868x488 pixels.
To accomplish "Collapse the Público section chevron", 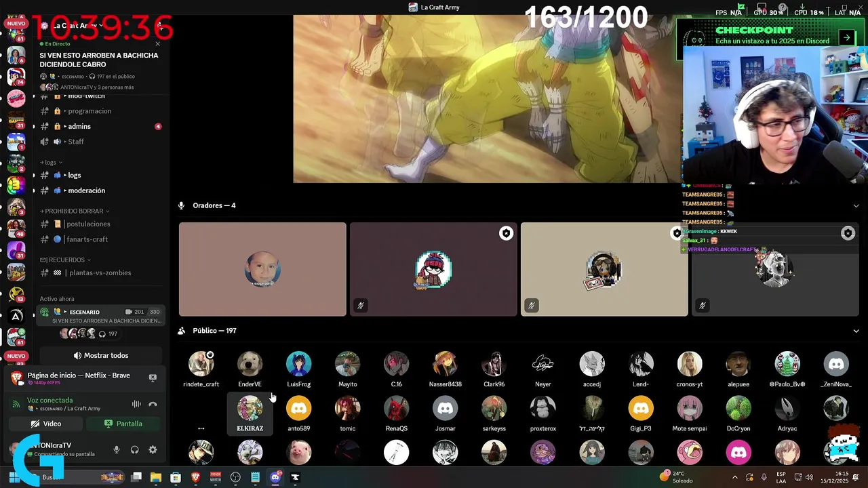I will (856, 331).
